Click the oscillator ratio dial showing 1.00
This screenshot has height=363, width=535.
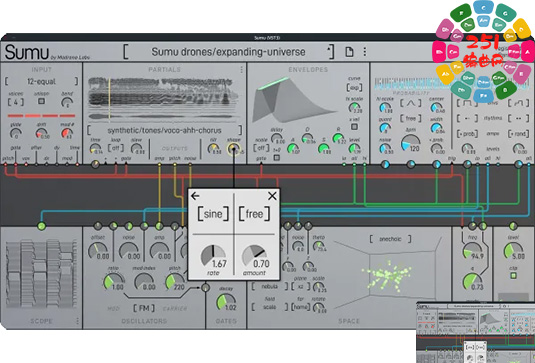(113, 282)
